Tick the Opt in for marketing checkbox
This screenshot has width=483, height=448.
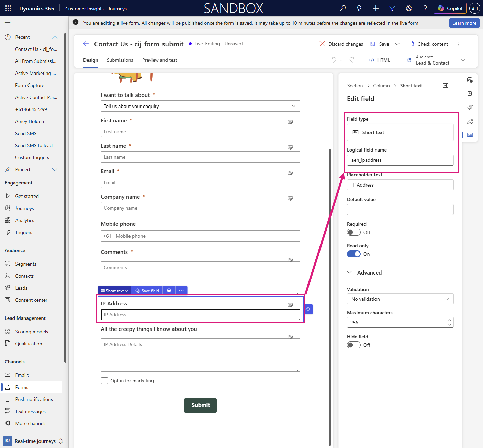click(x=104, y=381)
